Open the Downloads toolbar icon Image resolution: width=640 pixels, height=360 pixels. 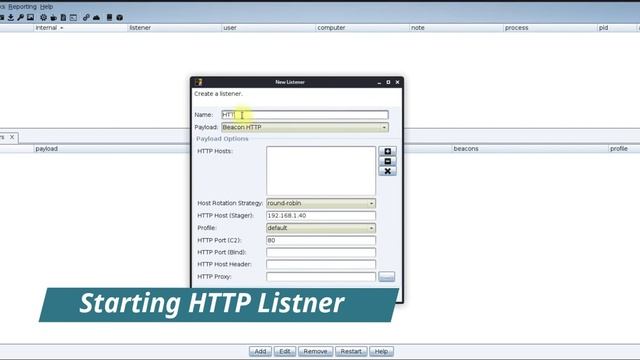pyautogui.click(x=11, y=18)
